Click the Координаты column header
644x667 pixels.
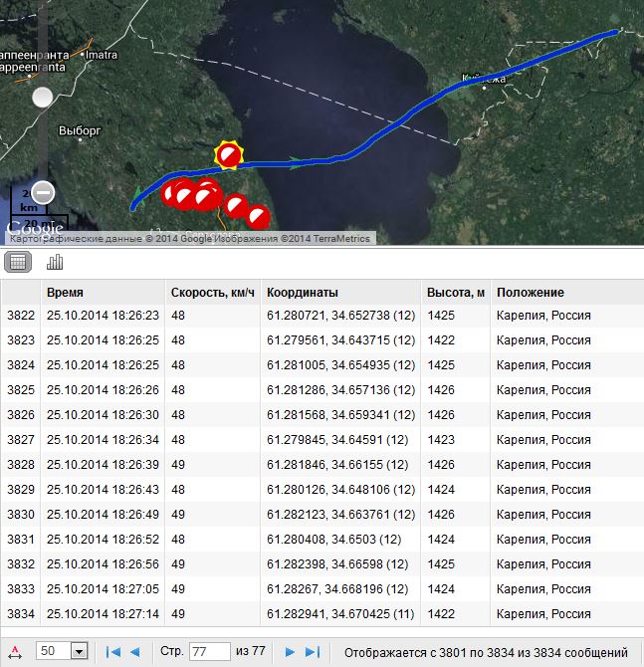click(303, 293)
